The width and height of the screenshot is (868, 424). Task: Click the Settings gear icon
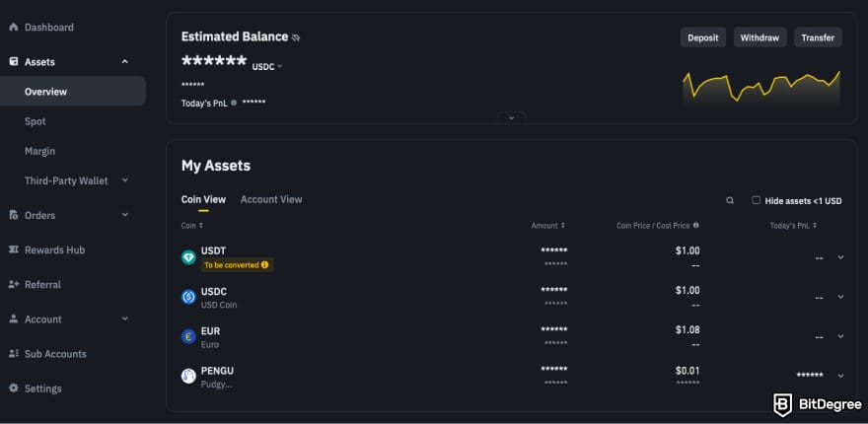coord(14,389)
